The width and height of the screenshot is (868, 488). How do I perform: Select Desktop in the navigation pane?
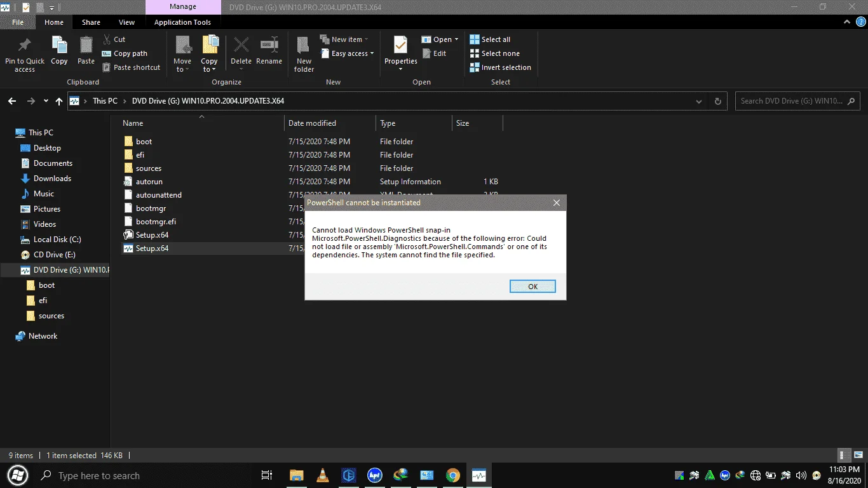click(47, 148)
